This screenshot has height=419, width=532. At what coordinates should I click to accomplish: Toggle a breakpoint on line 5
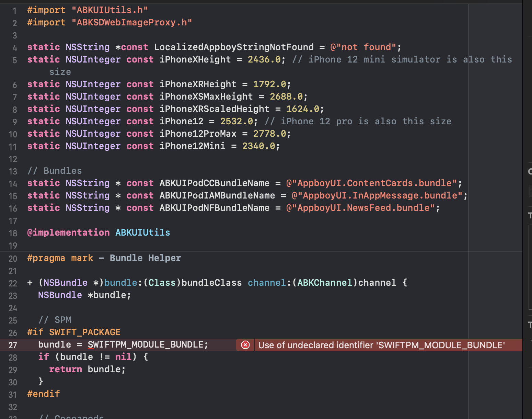[14, 59]
